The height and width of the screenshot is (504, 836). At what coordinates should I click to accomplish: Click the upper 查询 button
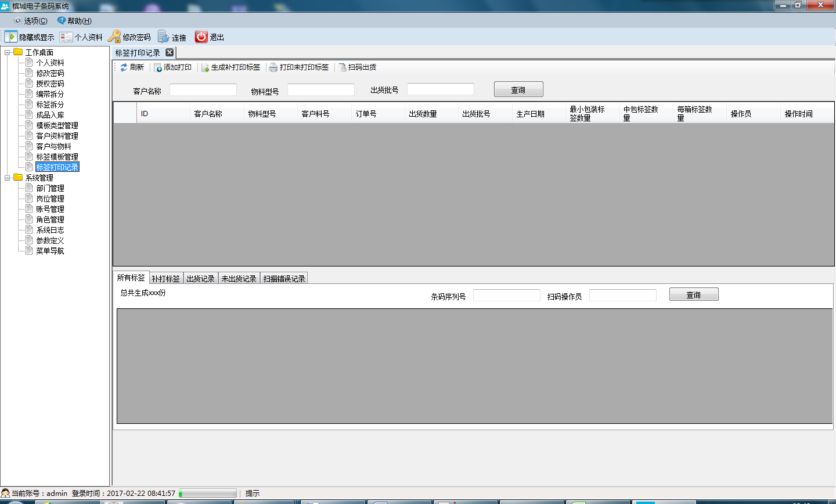coord(518,89)
